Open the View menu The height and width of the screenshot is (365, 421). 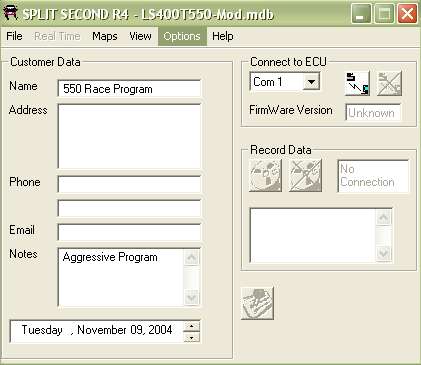140,36
